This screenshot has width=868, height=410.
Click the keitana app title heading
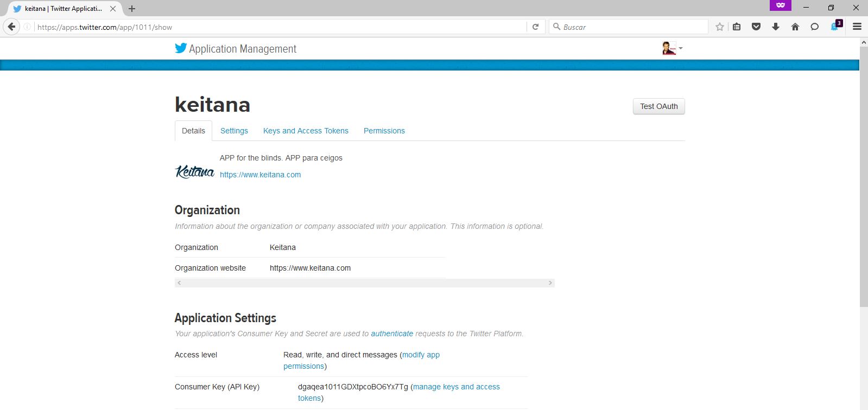(x=212, y=105)
